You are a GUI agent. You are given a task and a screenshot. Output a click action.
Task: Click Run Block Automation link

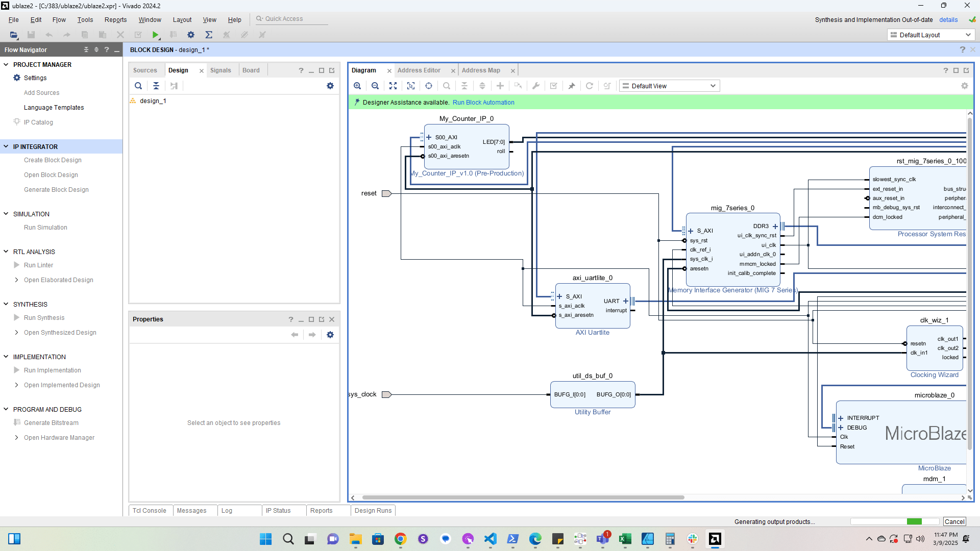pyautogui.click(x=483, y=102)
